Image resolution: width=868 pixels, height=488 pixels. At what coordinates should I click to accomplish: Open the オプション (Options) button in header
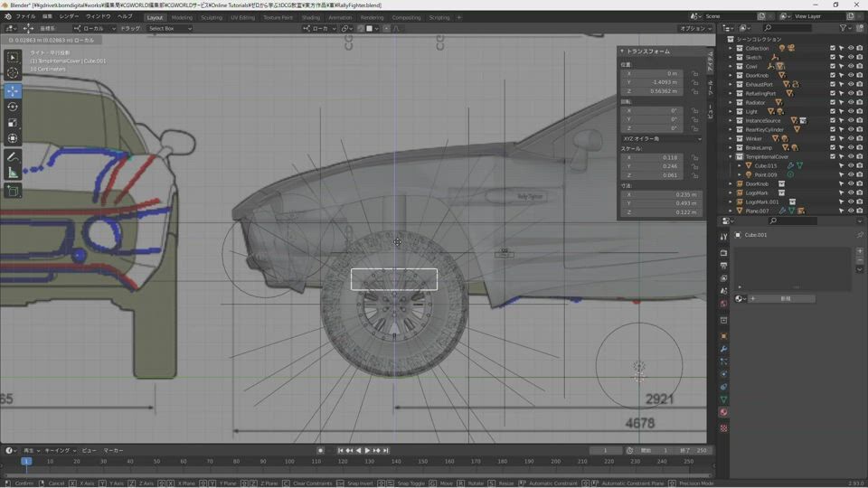click(695, 28)
